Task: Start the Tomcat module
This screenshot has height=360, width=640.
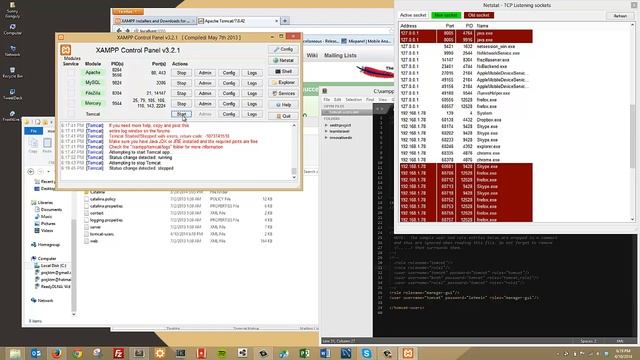Action: point(181,114)
